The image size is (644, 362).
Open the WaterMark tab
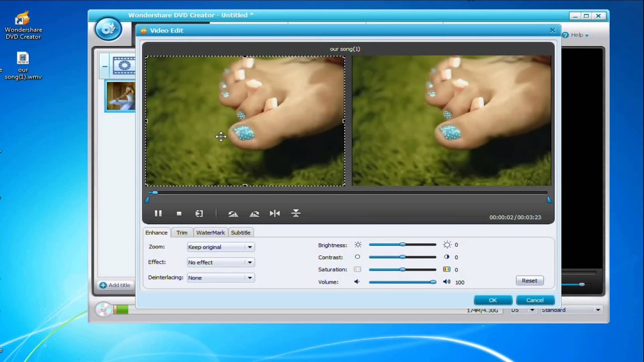(x=210, y=233)
